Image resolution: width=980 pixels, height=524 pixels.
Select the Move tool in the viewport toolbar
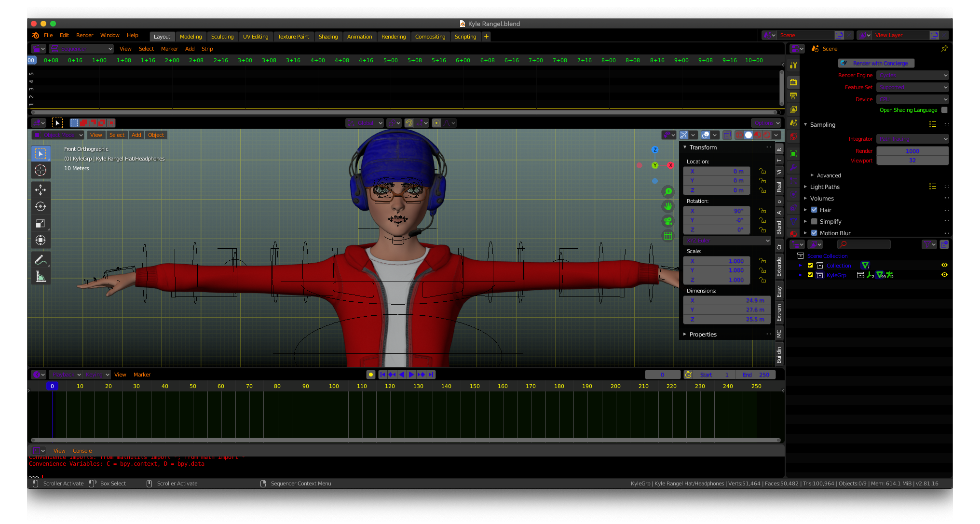click(x=41, y=189)
